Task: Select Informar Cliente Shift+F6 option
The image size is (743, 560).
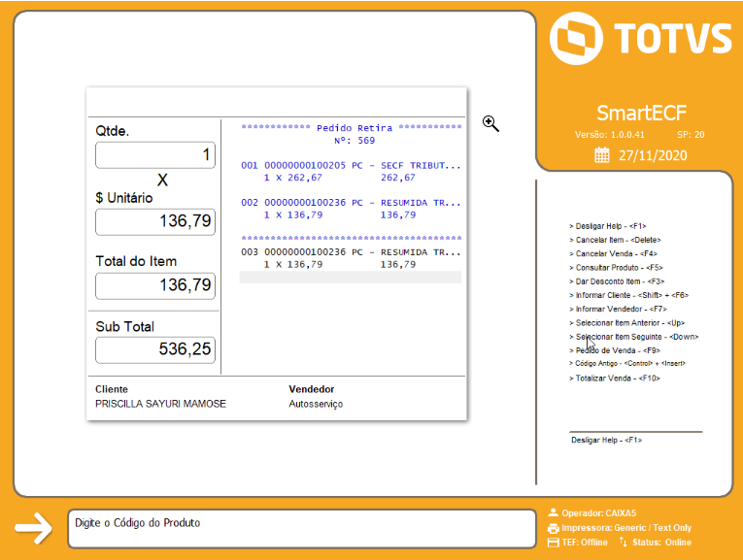Action: coord(628,295)
